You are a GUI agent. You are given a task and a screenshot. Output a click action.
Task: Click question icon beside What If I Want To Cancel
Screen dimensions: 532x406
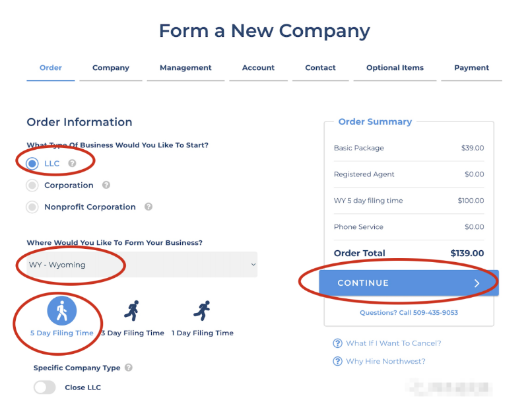[338, 343]
